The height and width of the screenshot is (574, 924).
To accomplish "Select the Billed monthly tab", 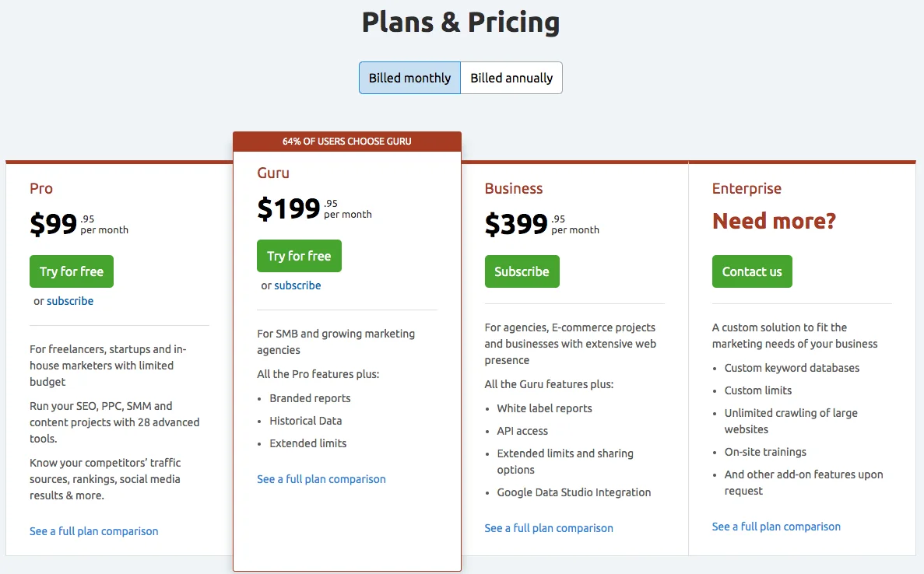I will point(409,78).
